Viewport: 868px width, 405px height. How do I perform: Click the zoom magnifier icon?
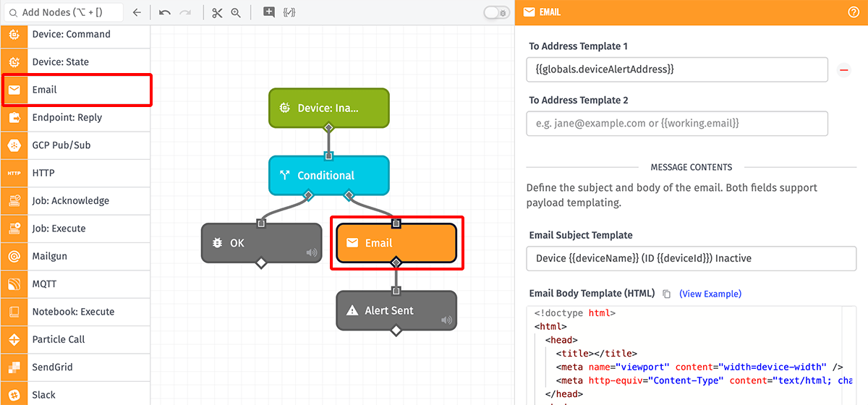(236, 12)
